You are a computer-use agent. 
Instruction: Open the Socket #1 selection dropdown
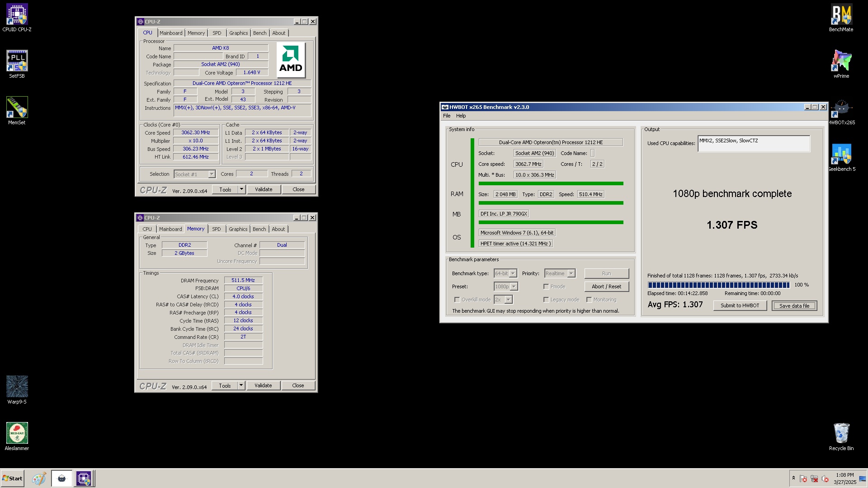tap(194, 174)
